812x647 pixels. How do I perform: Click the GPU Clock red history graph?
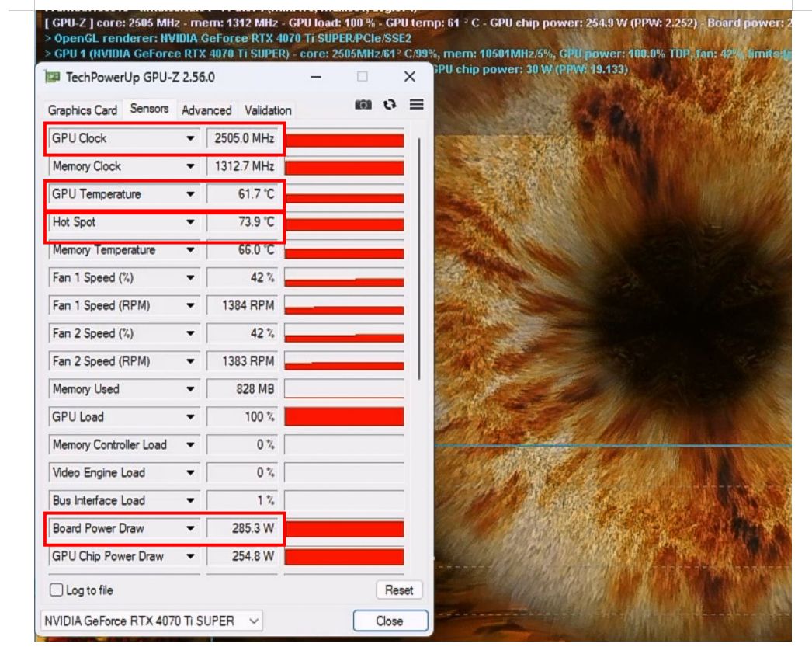pyautogui.click(x=344, y=138)
